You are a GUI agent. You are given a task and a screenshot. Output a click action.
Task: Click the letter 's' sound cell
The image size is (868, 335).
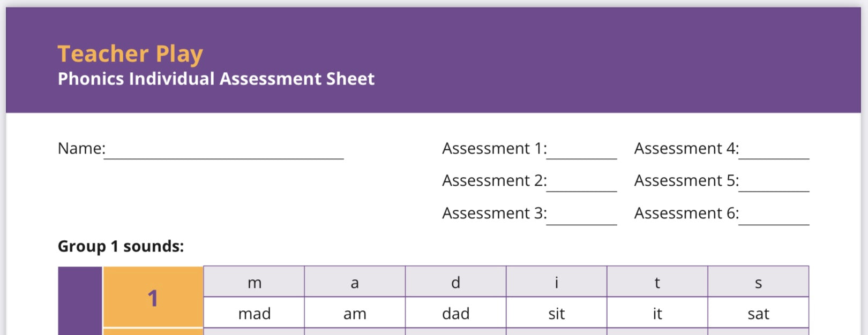pyautogui.click(x=758, y=282)
